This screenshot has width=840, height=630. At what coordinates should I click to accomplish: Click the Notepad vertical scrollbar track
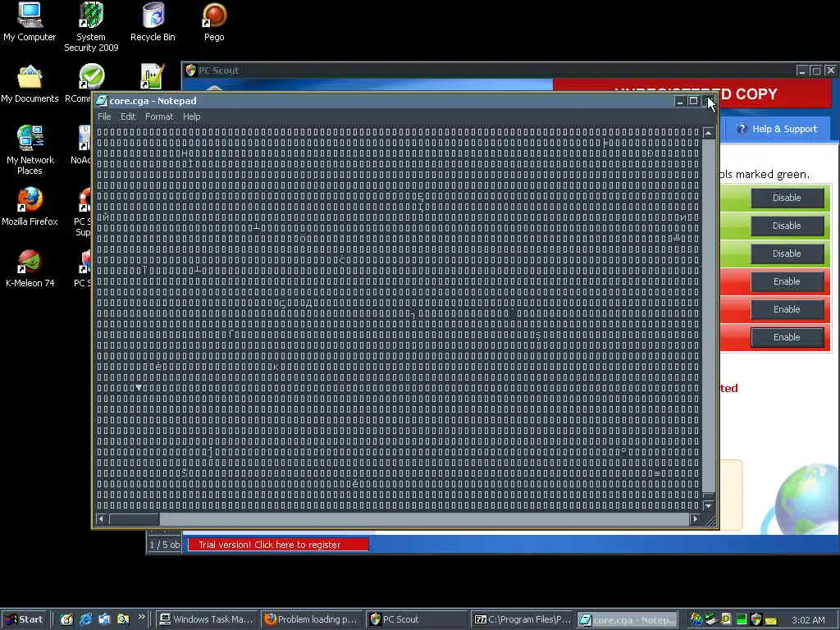(x=708, y=316)
